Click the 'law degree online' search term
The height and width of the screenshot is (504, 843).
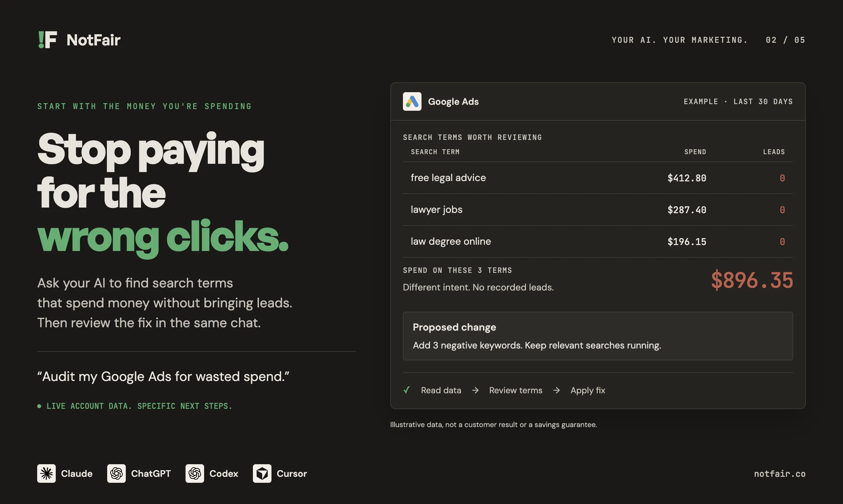pyautogui.click(x=451, y=241)
